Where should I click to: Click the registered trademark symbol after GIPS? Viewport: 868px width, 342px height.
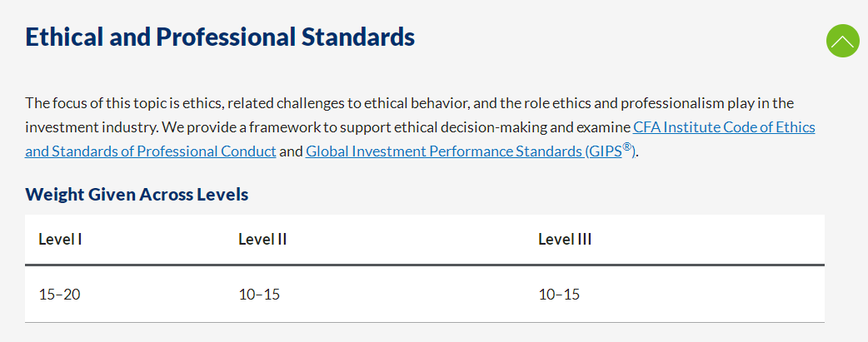point(626,148)
